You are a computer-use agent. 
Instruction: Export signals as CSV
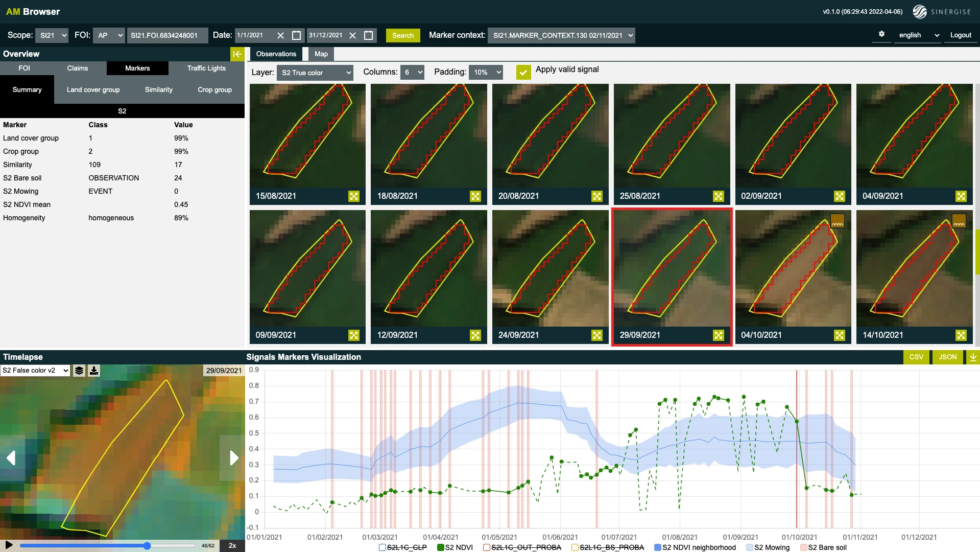coord(916,357)
